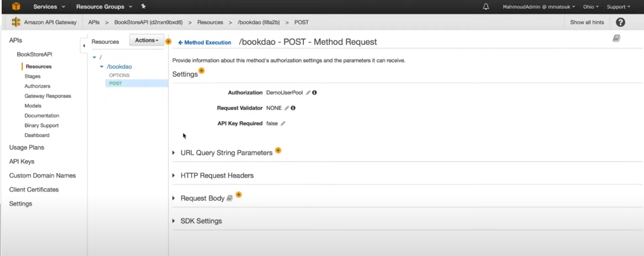Image resolution: width=644 pixels, height=256 pixels.
Task: Go back to Method Execution
Action: (x=205, y=43)
